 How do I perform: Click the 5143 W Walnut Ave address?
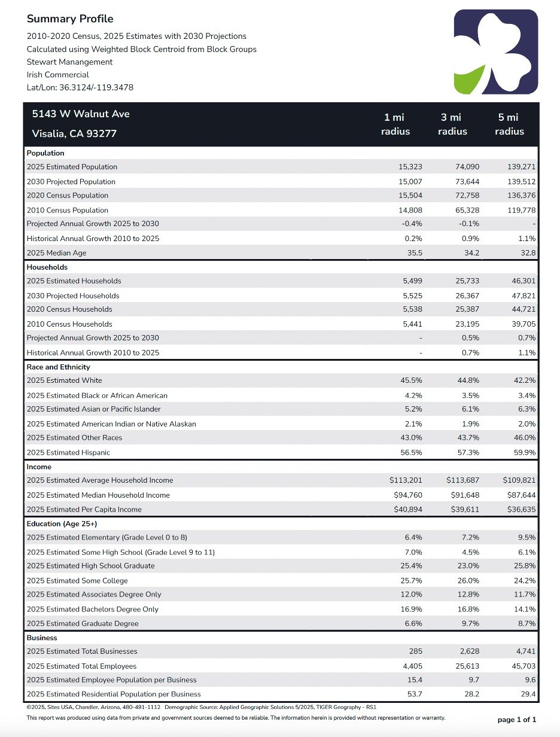click(x=81, y=114)
